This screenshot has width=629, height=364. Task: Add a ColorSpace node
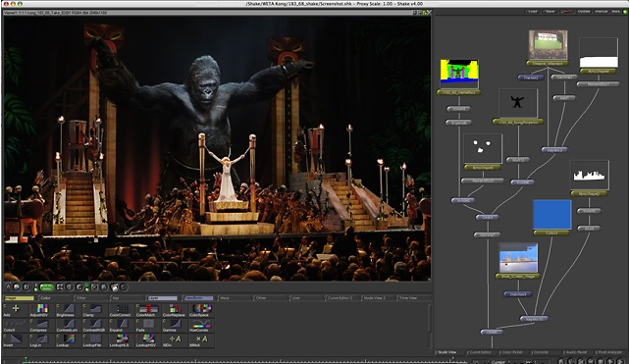(202, 309)
